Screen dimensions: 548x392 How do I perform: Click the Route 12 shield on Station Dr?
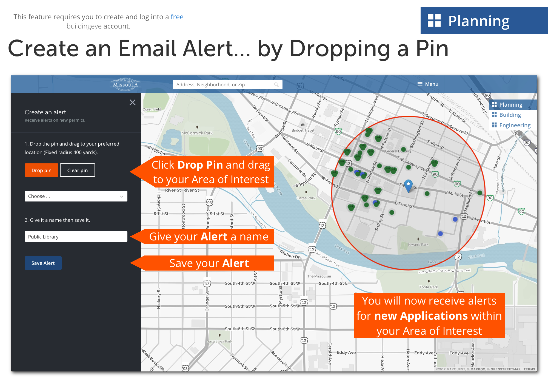click(312, 249)
